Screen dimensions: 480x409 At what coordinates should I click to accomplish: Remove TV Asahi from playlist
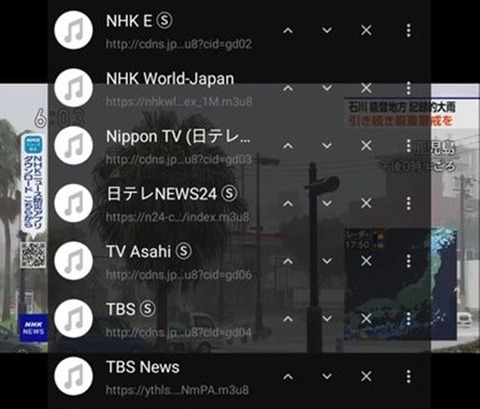366,261
